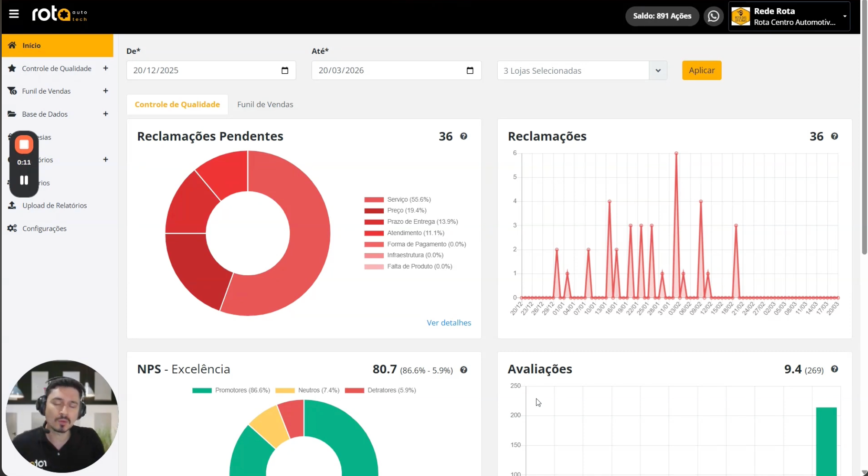Image resolution: width=868 pixels, height=476 pixels.
Task: Click the De date input field
Action: 211,71
